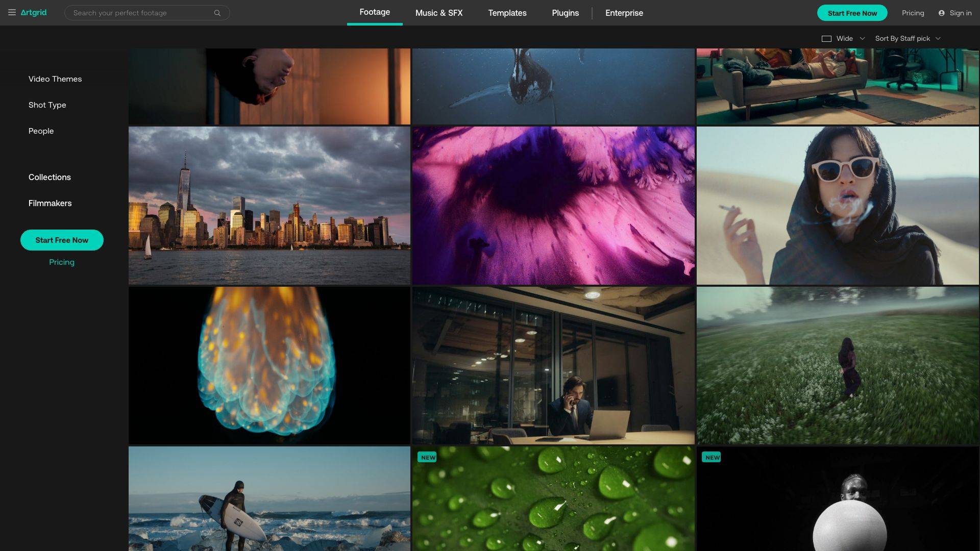The image size is (980, 551).
Task: Click NEW badge on green leaf clip
Action: [x=428, y=457]
